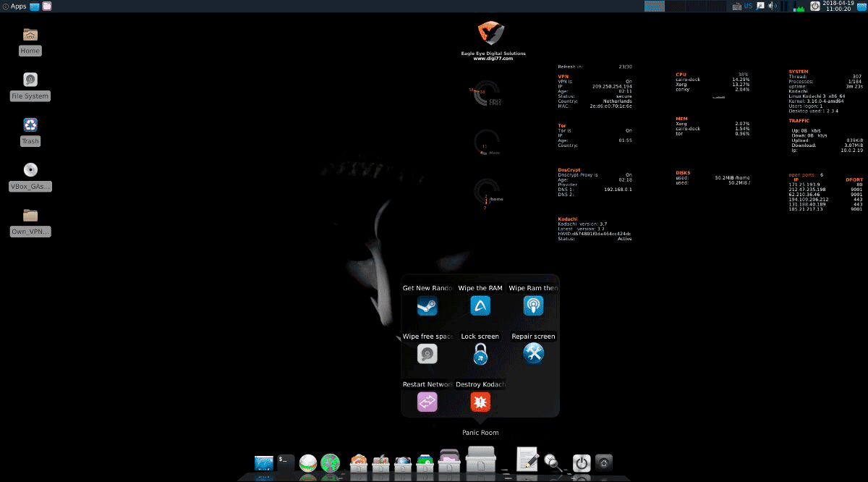Launch Get New Random MAC icon
This screenshot has height=482, width=868.
[427, 306]
